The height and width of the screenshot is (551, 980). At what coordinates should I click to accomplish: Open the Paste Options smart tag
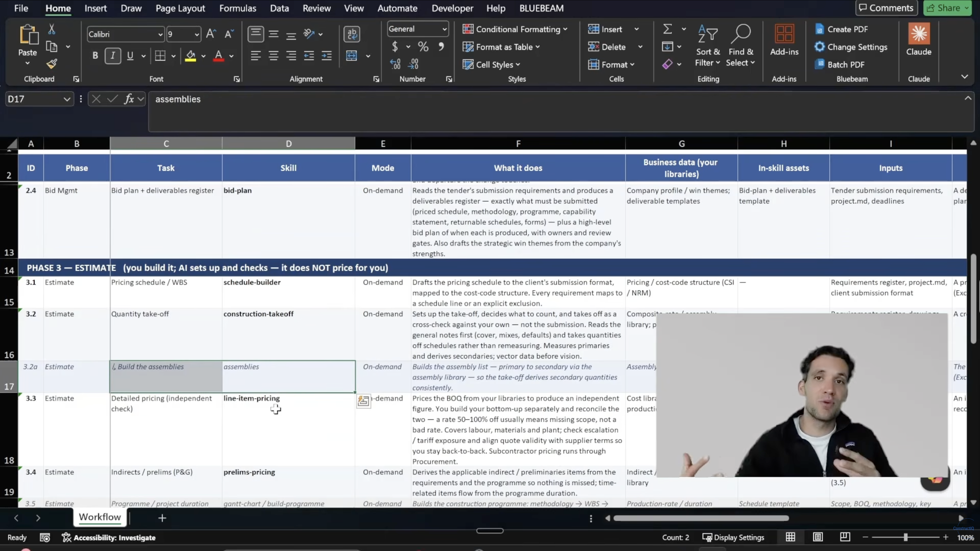[x=363, y=401]
